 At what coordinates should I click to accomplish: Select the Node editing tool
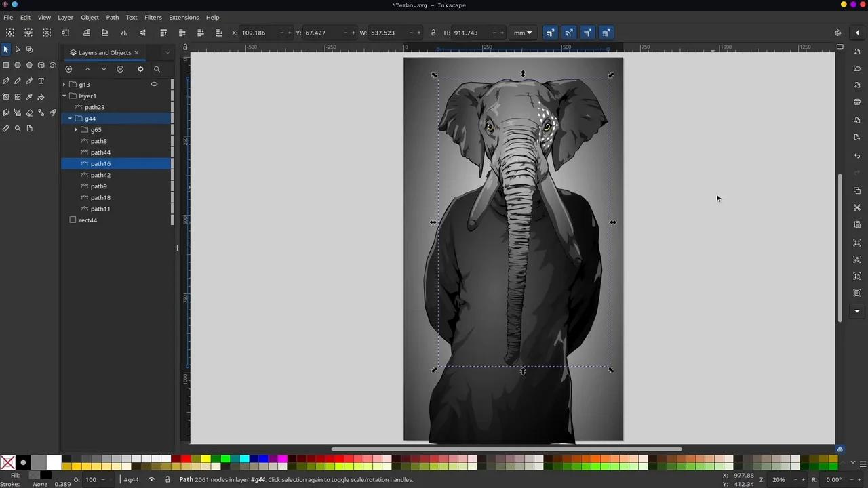click(x=18, y=49)
